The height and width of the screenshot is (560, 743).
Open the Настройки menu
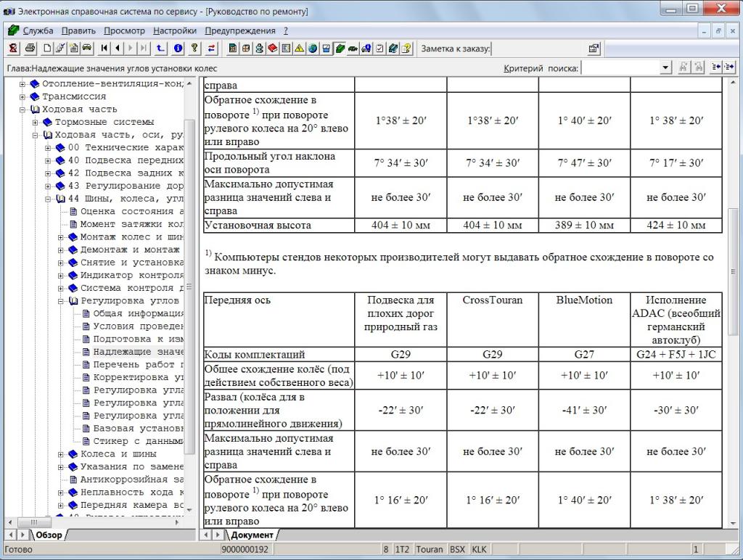click(x=175, y=30)
